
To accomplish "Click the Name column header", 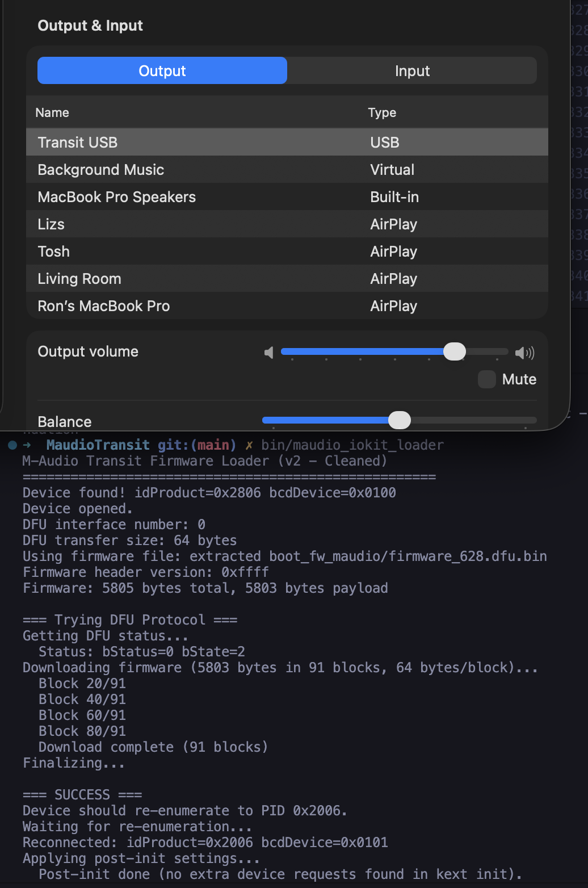I will pos(52,112).
